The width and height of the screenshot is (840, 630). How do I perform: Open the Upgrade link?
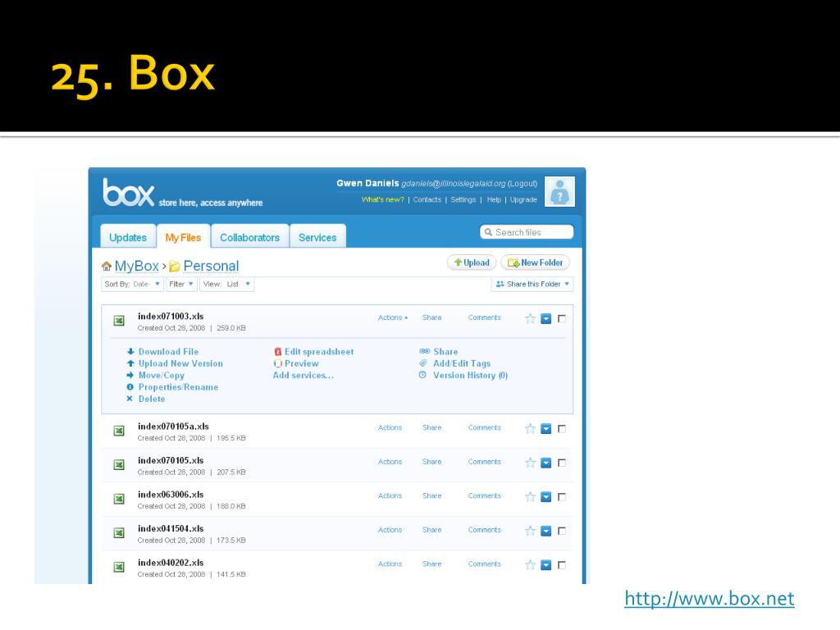(523, 199)
